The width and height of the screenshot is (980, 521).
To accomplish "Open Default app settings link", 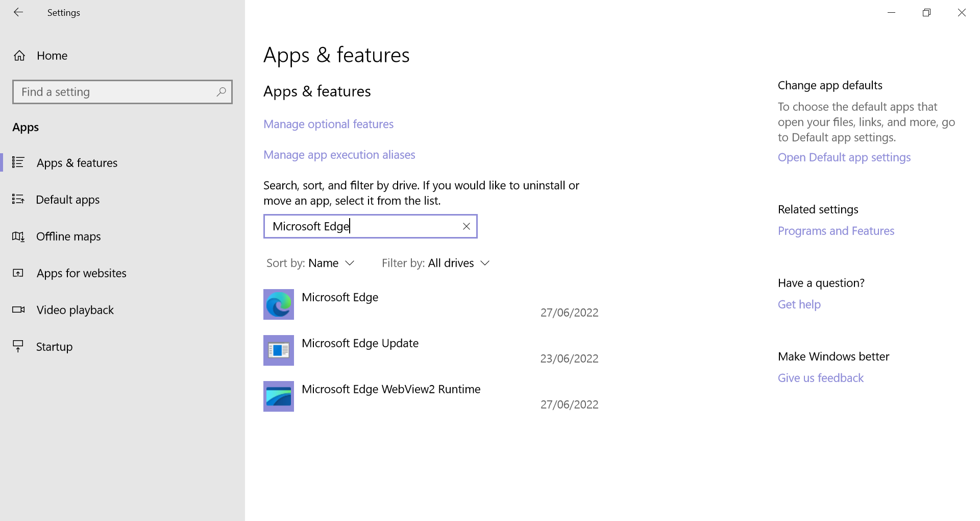I will click(844, 157).
